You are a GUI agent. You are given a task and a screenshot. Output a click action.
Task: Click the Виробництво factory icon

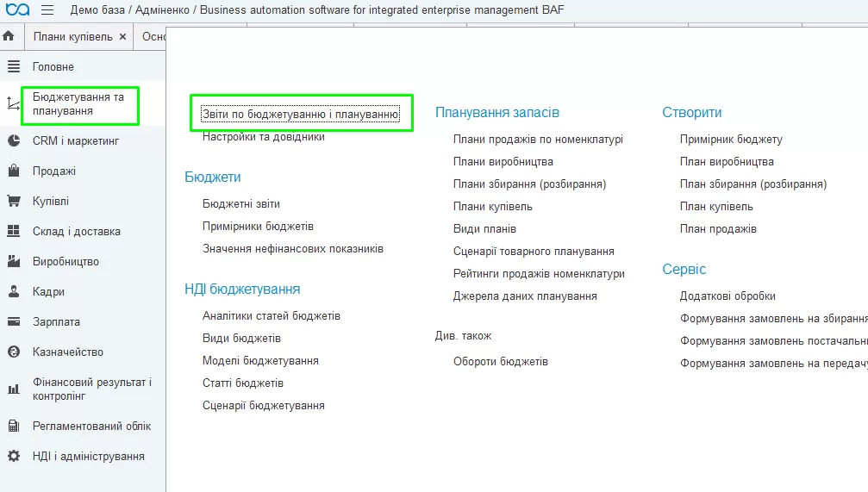click(14, 261)
